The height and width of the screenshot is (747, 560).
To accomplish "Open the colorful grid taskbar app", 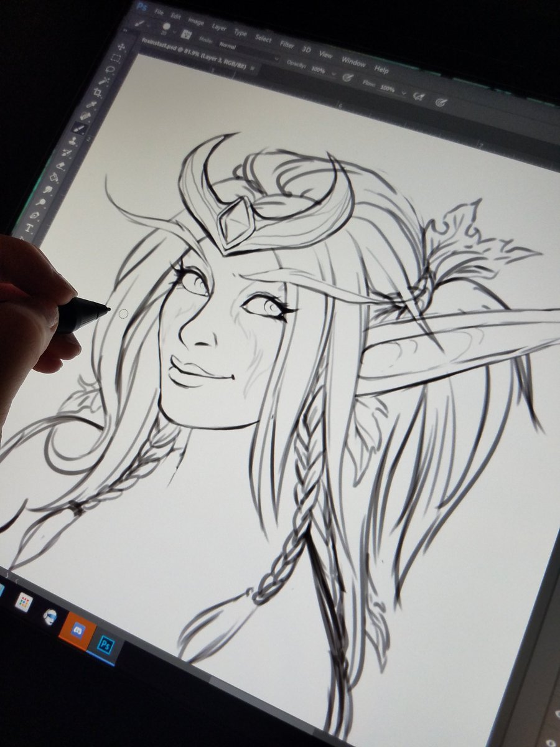I will tap(24, 602).
